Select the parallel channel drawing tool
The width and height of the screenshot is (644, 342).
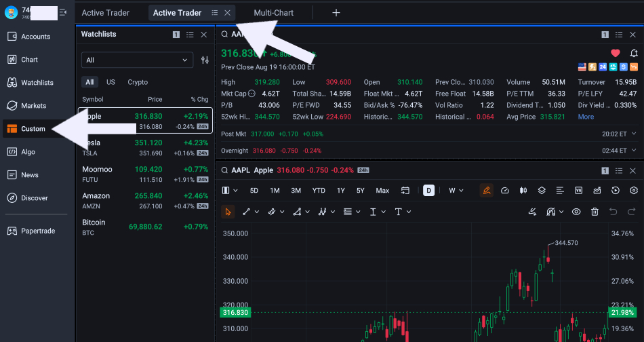[271, 212]
